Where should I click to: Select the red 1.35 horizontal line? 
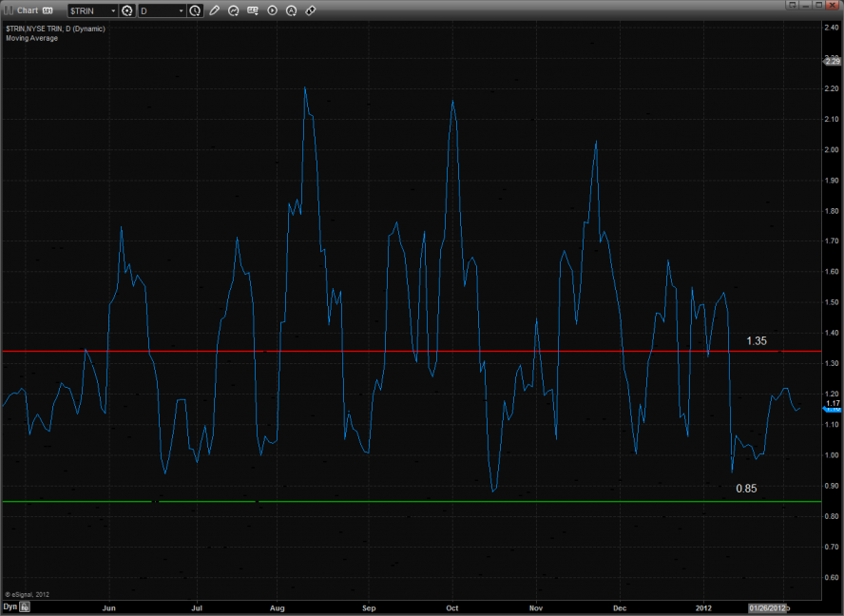pos(412,351)
